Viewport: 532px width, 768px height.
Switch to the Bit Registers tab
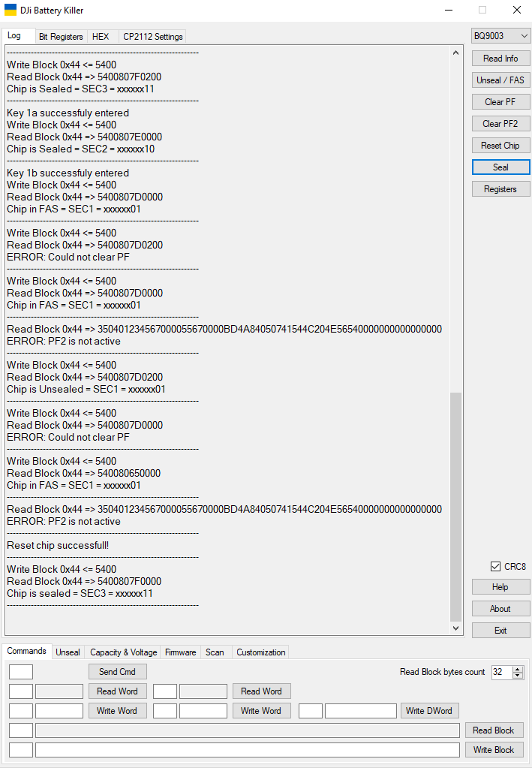tap(61, 37)
